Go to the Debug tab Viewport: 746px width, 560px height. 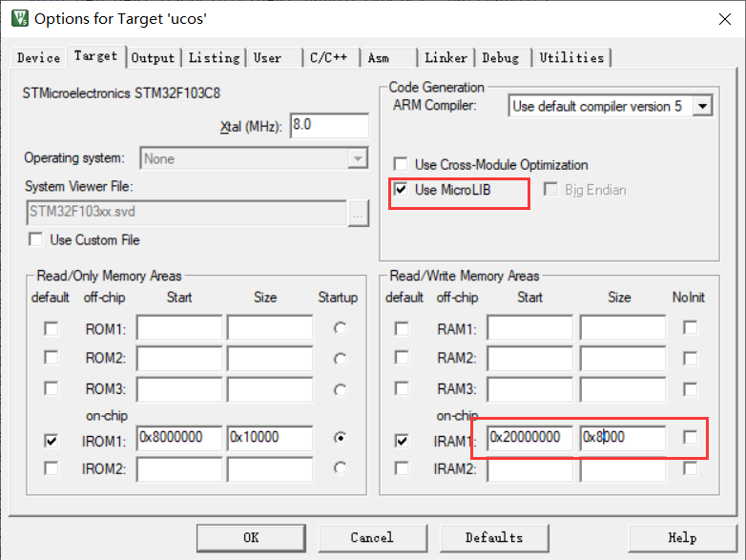coord(503,58)
